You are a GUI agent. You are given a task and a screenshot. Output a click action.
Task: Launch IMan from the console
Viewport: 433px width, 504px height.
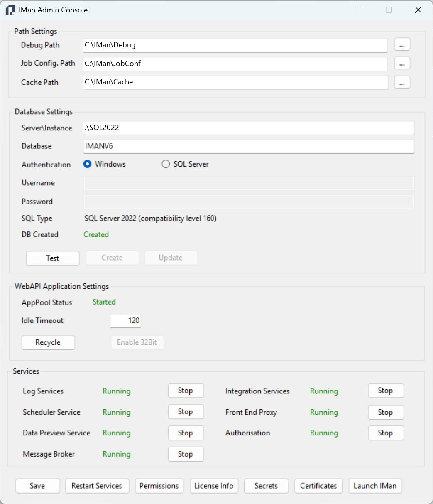pyautogui.click(x=375, y=486)
